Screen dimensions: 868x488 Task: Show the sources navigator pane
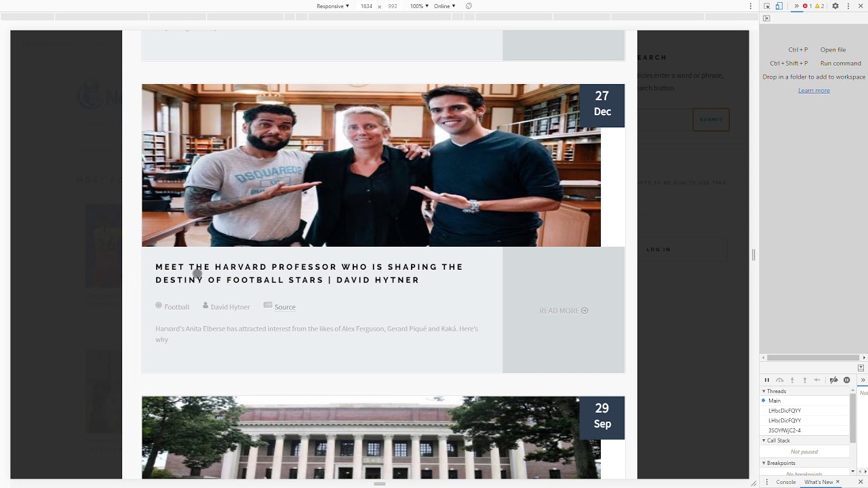coord(766,18)
